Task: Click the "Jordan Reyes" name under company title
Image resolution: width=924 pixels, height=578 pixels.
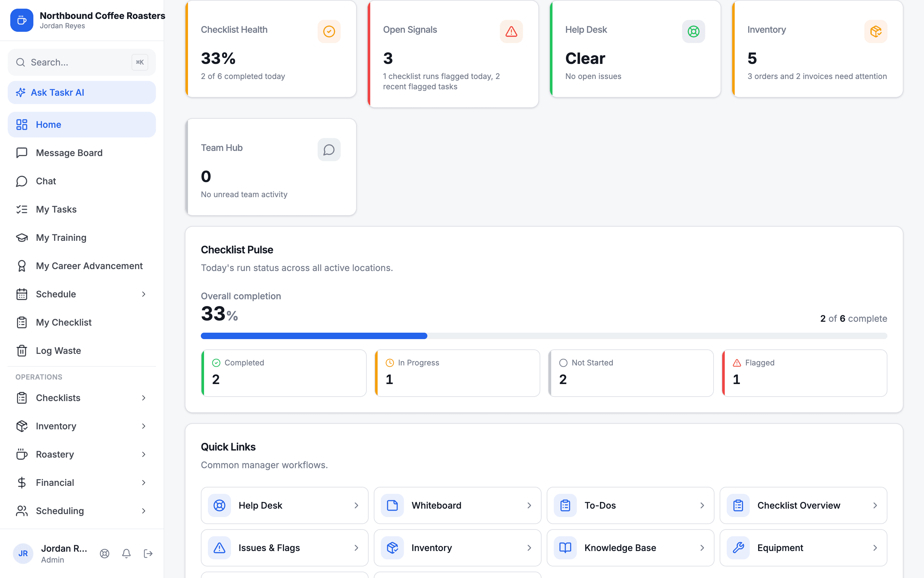Action: [x=62, y=26]
